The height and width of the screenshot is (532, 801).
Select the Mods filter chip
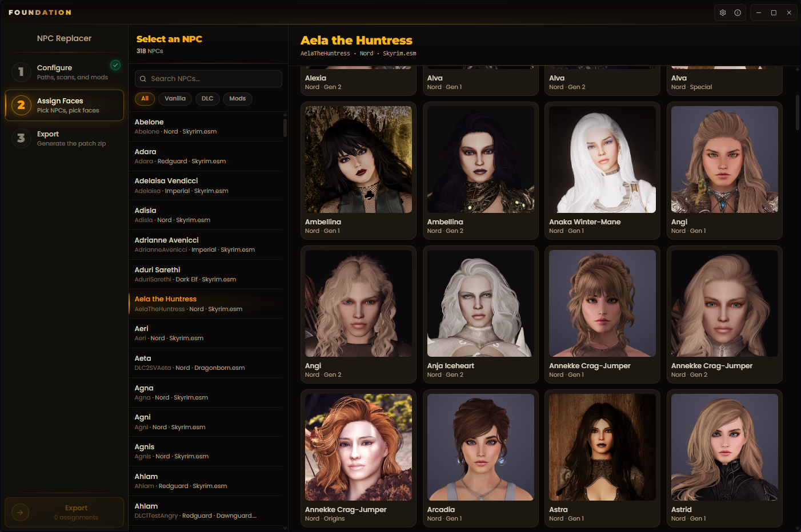click(238, 99)
